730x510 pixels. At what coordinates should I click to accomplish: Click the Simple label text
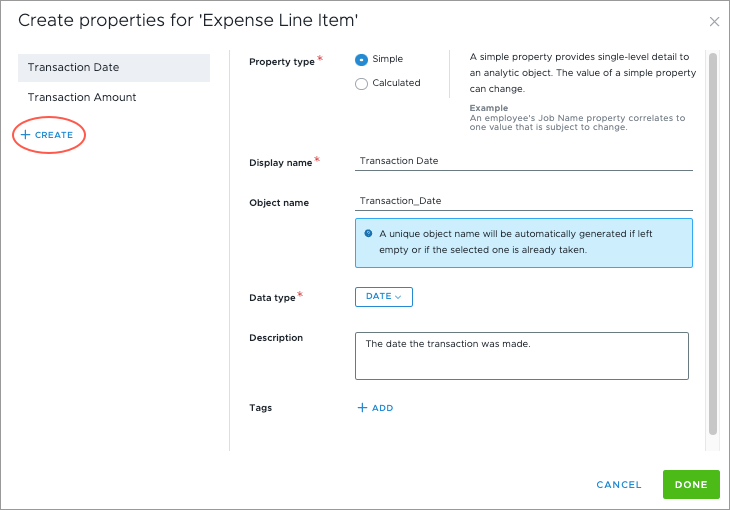387,59
